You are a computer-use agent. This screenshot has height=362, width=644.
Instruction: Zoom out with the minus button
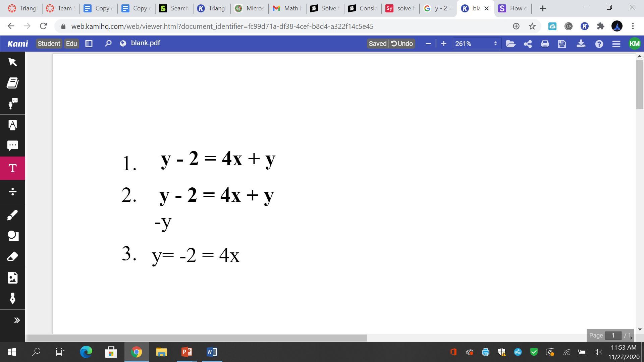(x=428, y=44)
